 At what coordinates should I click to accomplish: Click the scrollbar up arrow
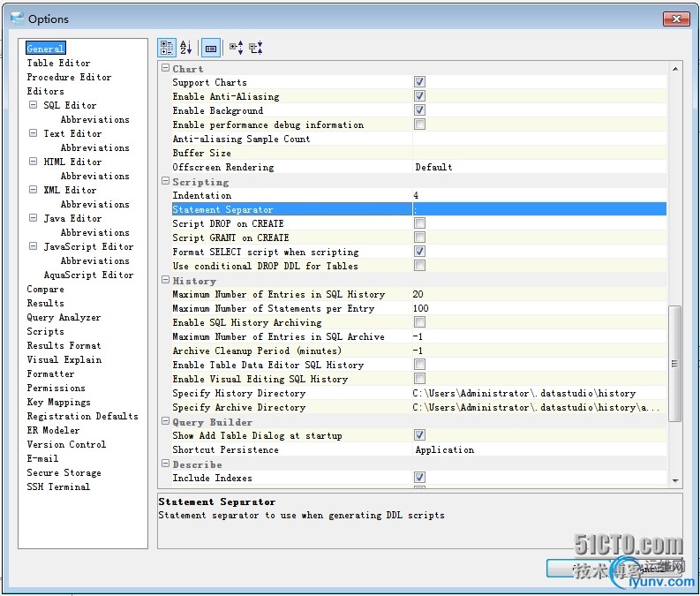[675, 69]
